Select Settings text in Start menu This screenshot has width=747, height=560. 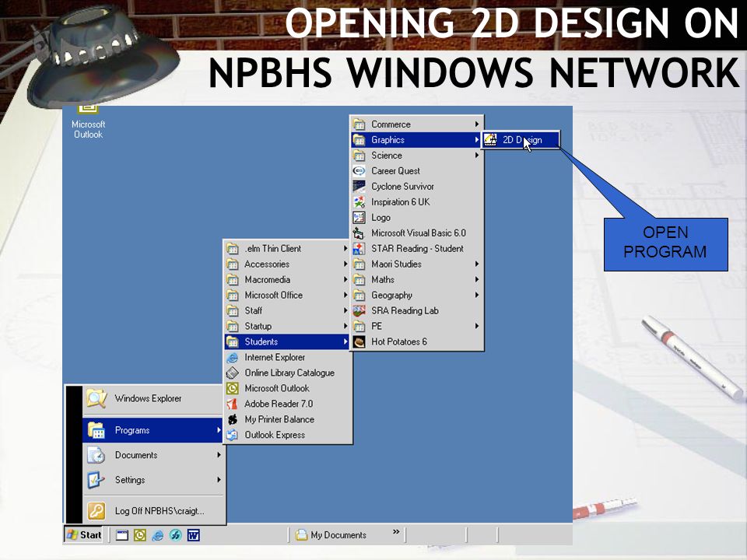[130, 480]
